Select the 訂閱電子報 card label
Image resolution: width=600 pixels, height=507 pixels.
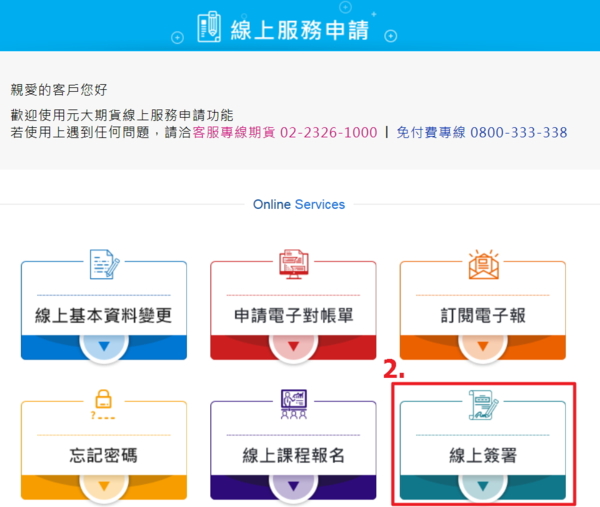(483, 316)
